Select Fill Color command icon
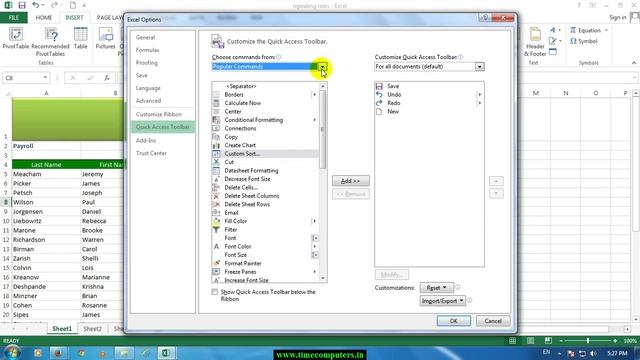The width and height of the screenshot is (640, 360). pos(216,221)
